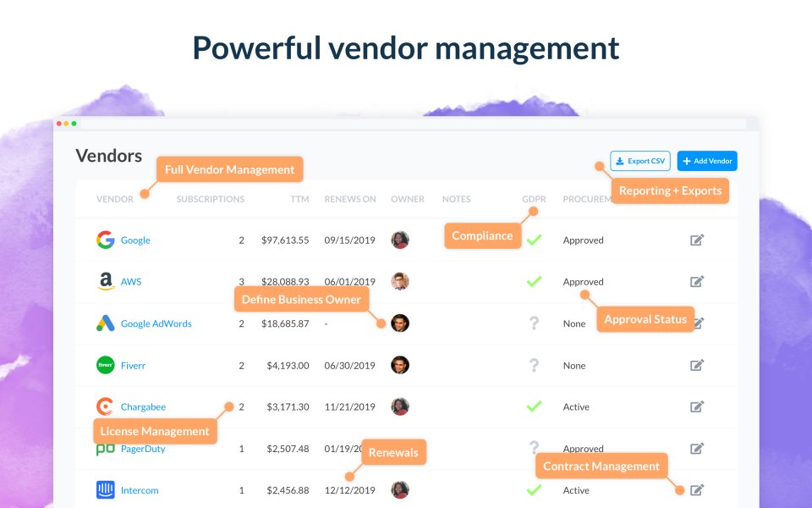Open the Google AdWords vendor link
This screenshot has width=812, height=508.
point(156,323)
